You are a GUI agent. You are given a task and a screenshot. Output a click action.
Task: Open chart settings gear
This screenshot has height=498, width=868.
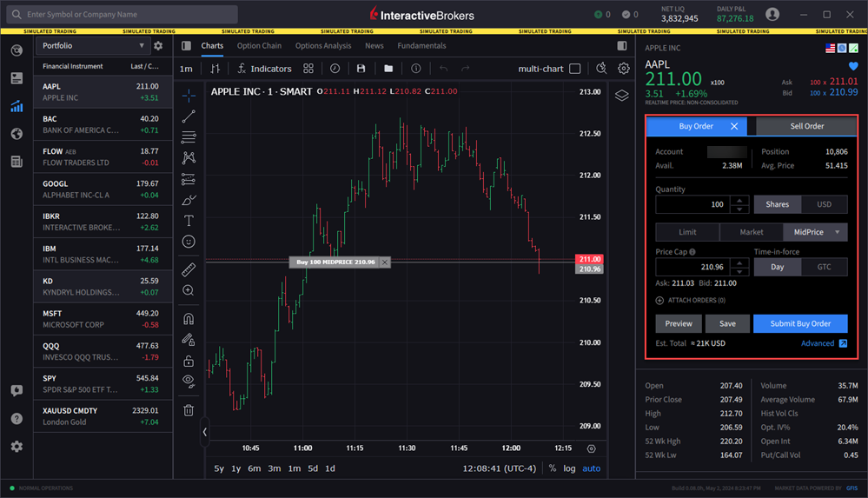pyautogui.click(x=624, y=69)
